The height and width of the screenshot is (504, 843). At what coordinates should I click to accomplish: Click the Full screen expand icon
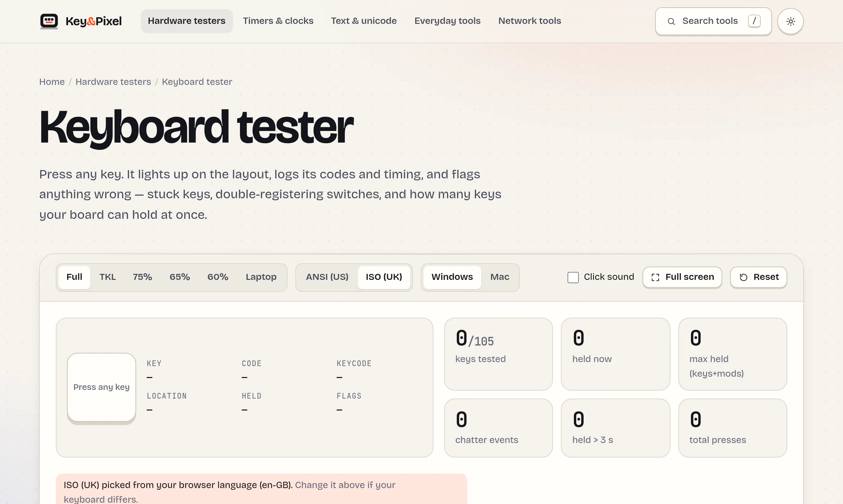(655, 277)
